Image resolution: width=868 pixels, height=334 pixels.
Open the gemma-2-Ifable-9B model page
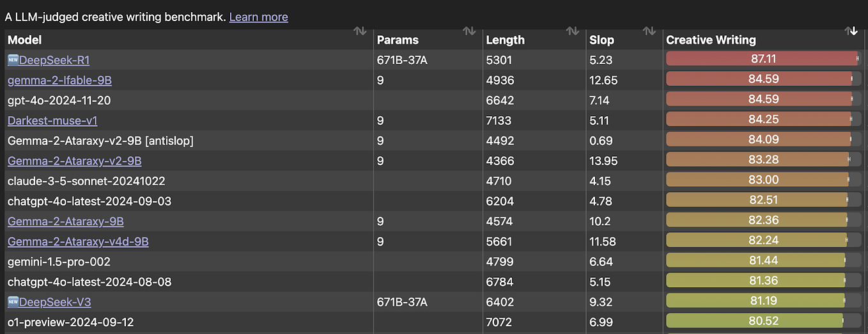point(59,80)
